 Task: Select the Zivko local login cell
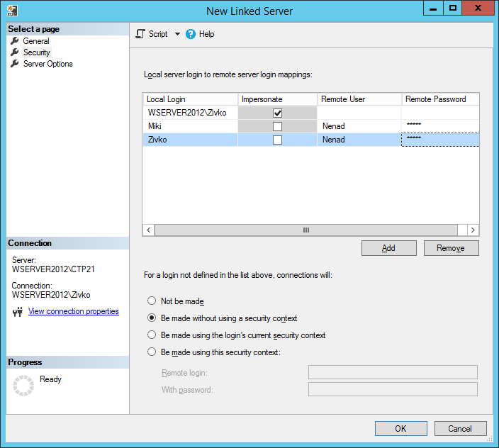pyautogui.click(x=190, y=140)
